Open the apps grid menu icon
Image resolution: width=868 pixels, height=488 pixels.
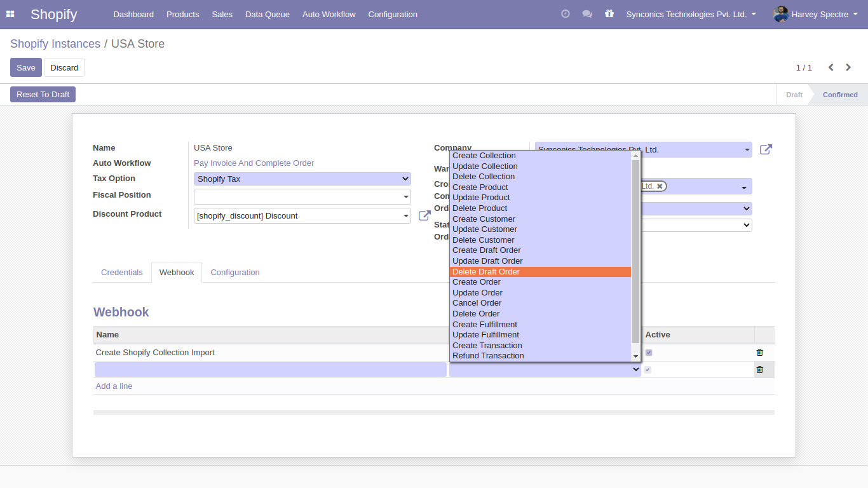point(10,14)
